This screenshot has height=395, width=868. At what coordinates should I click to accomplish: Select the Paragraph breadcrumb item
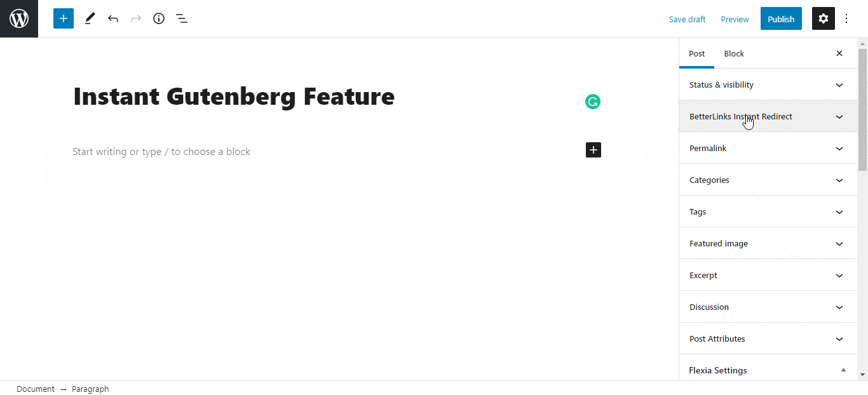(x=90, y=389)
